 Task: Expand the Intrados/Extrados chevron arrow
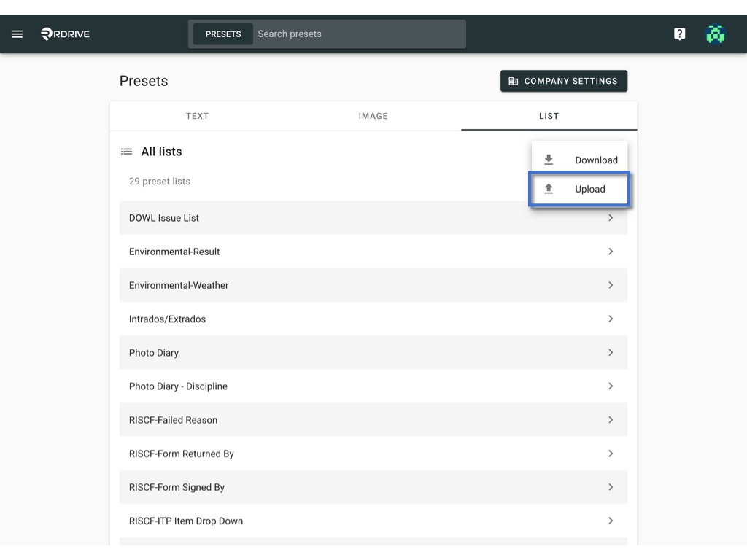pyautogui.click(x=611, y=319)
